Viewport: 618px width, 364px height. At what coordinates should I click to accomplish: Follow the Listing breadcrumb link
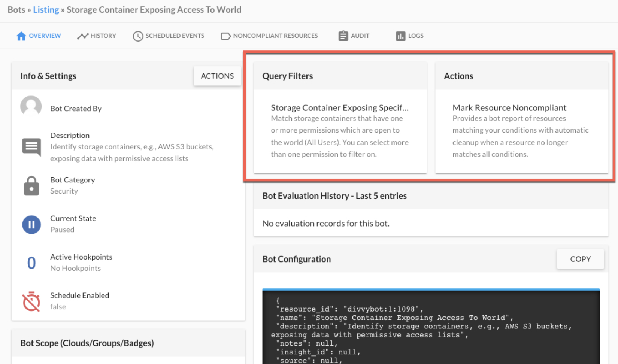pos(46,10)
